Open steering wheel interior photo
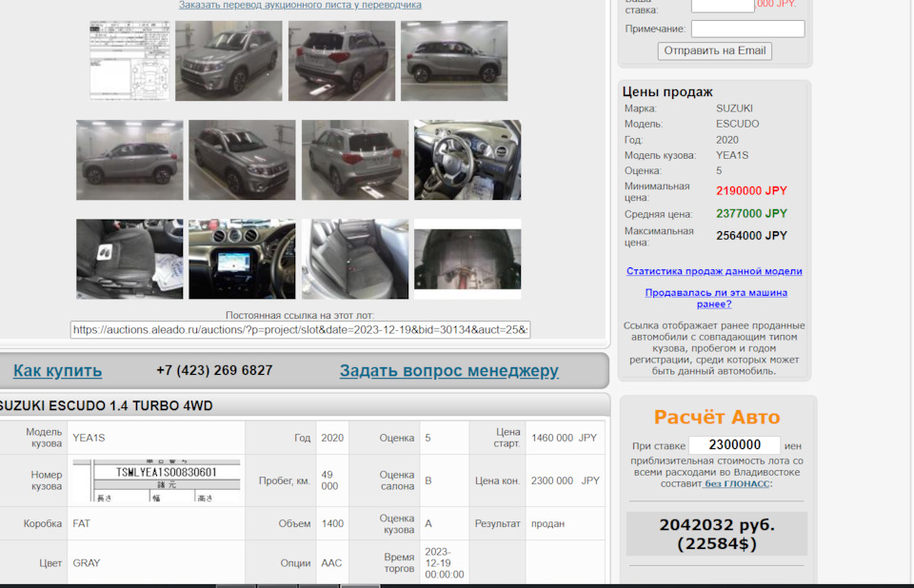 tap(467, 160)
